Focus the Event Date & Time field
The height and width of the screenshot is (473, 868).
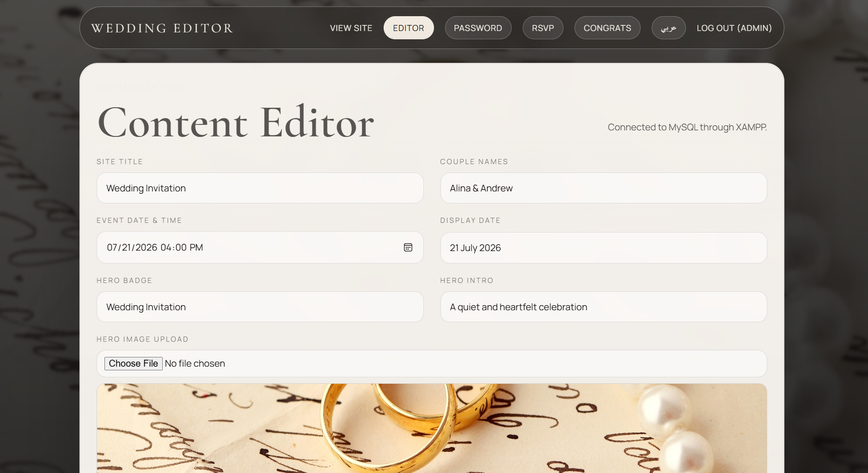pos(250,247)
